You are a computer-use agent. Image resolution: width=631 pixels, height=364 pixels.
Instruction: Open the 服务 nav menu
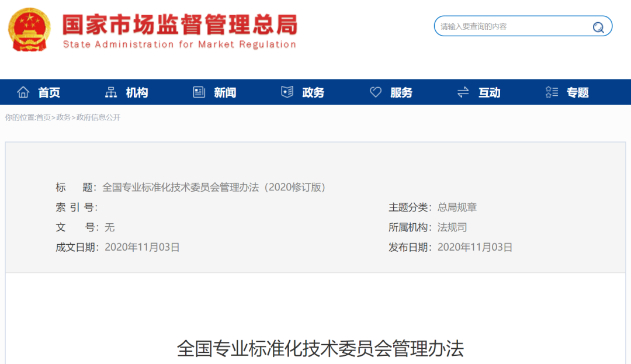[x=401, y=92]
